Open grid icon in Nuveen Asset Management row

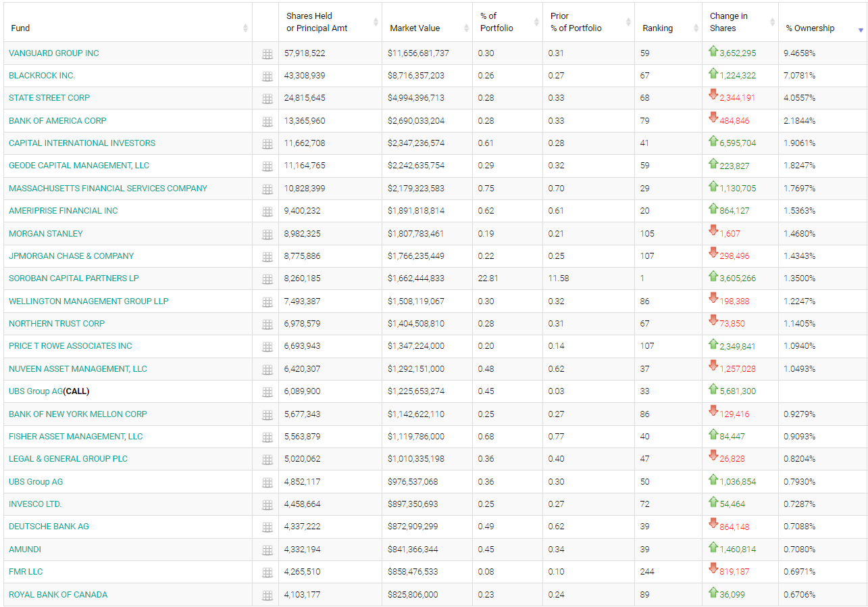click(267, 370)
